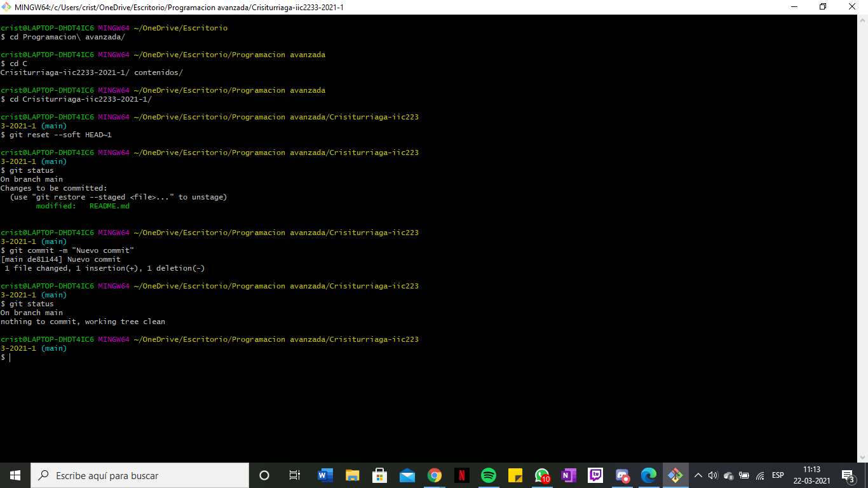The image size is (868, 488).
Task: Open File Explorer
Action: pyautogui.click(x=353, y=475)
